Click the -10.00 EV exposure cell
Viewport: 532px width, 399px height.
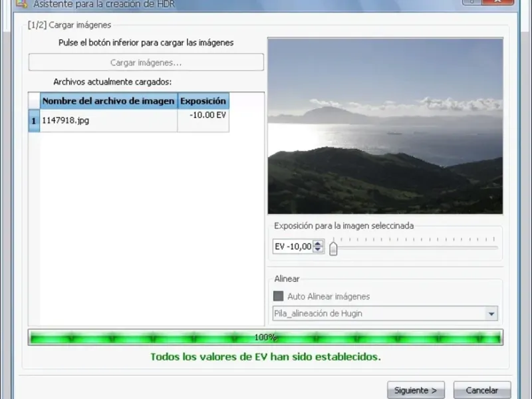click(x=203, y=120)
